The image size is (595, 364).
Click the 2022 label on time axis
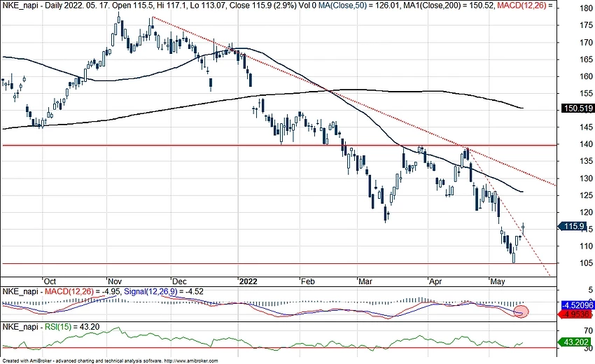[x=248, y=281]
